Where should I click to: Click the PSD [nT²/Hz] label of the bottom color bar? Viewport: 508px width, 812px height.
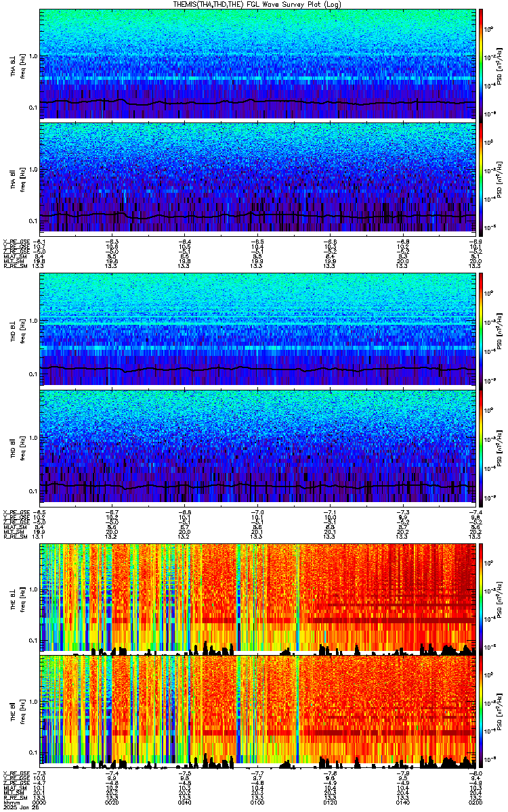[x=500, y=710]
